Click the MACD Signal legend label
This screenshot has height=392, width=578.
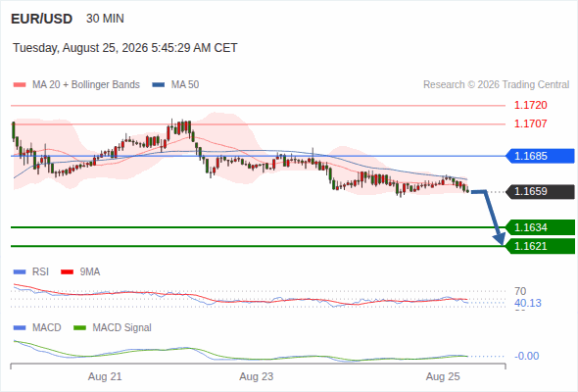pos(122,327)
